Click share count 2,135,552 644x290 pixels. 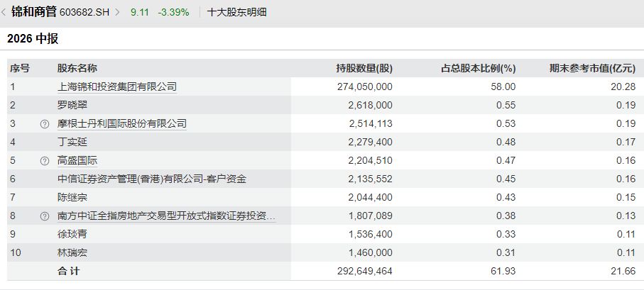[x=370, y=179]
